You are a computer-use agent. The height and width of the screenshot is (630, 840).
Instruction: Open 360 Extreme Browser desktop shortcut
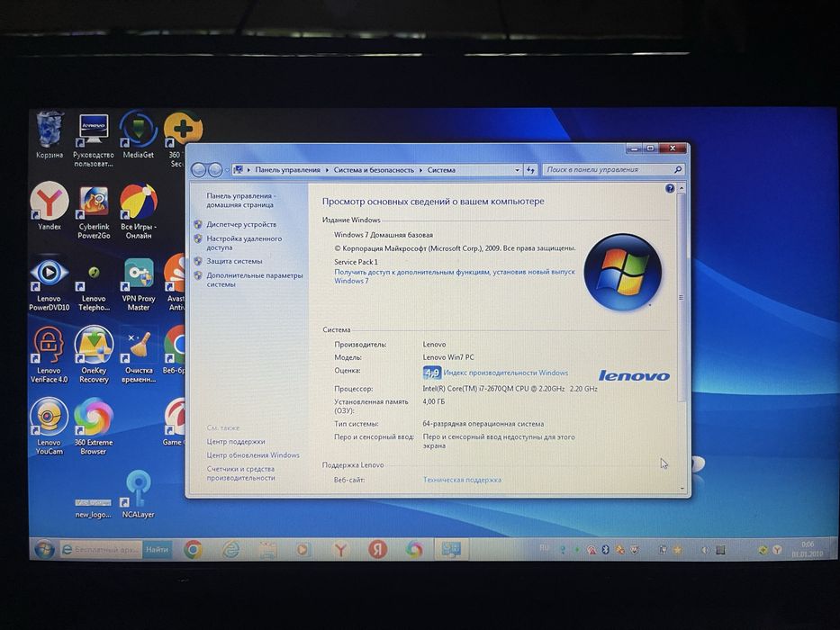tap(94, 427)
